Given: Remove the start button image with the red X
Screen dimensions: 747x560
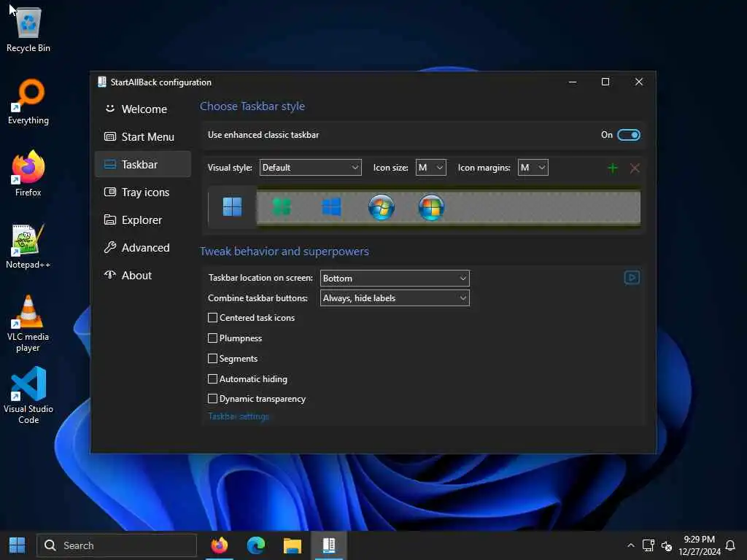Looking at the screenshot, I should point(635,168).
